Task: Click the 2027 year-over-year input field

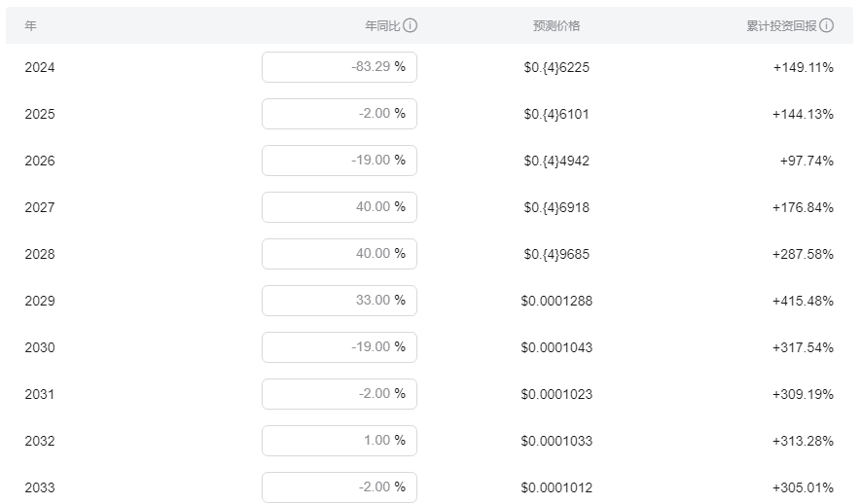Action: pos(339,207)
